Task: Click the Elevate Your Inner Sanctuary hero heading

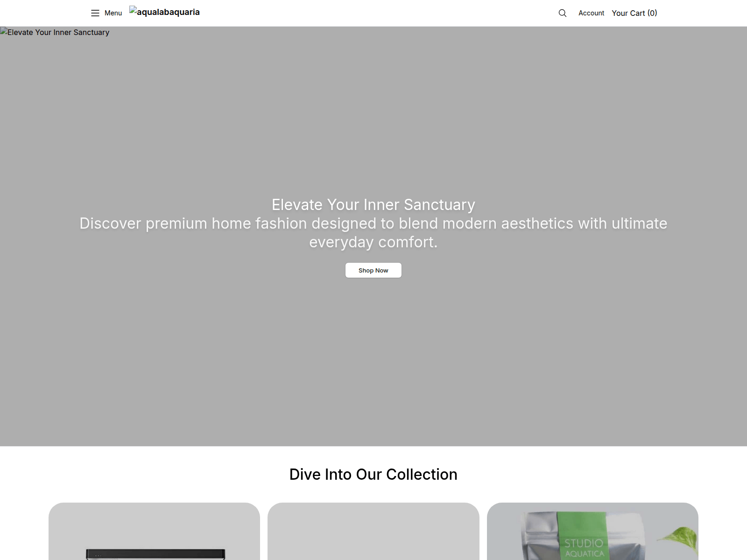Action: [373, 204]
